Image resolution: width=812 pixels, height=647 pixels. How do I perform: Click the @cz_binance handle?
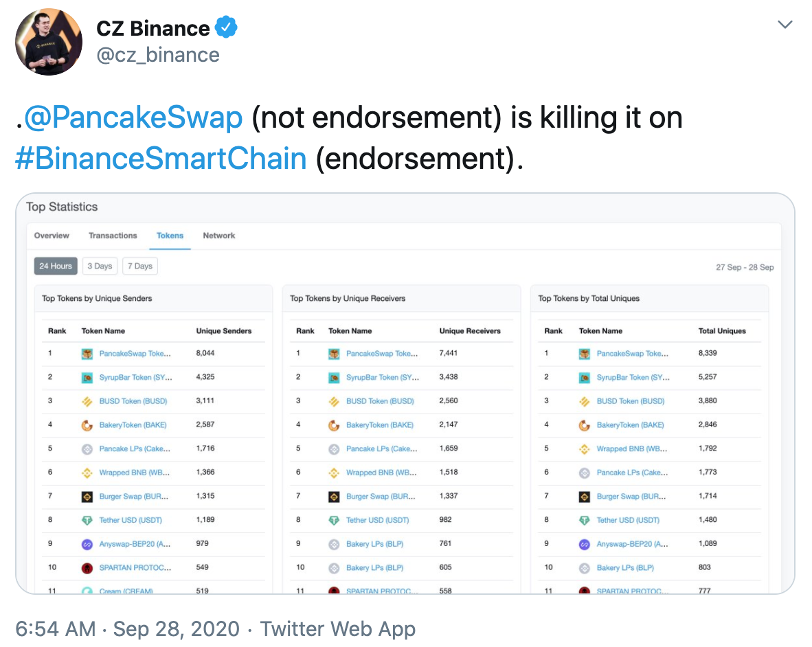(158, 55)
